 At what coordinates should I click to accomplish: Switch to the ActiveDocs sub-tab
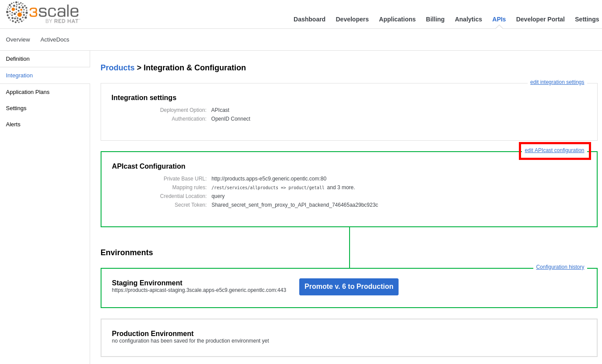point(55,40)
